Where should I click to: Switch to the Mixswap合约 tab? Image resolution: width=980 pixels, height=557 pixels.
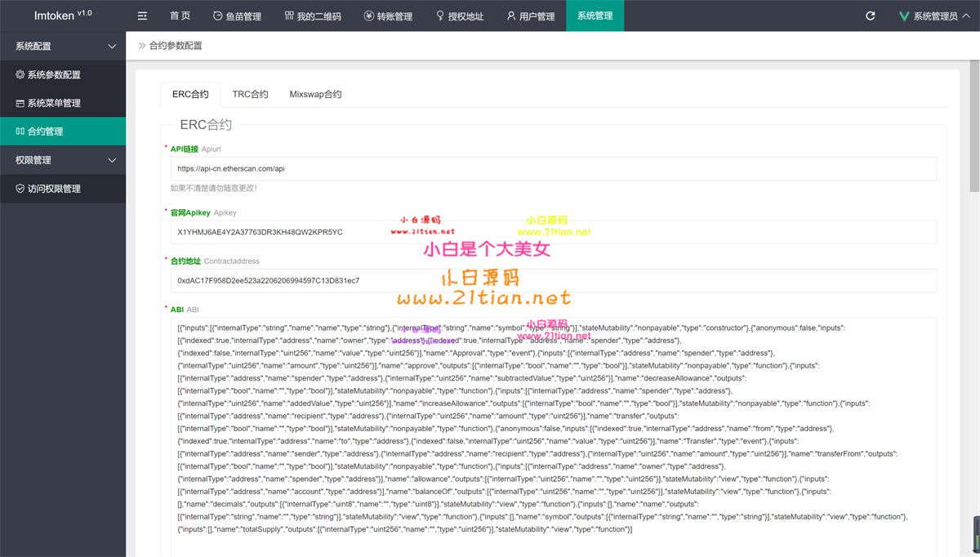(315, 94)
